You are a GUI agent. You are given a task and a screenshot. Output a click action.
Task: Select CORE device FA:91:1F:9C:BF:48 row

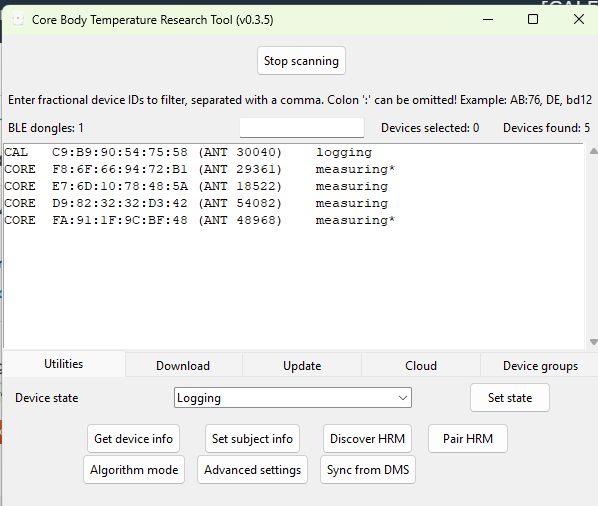293,220
